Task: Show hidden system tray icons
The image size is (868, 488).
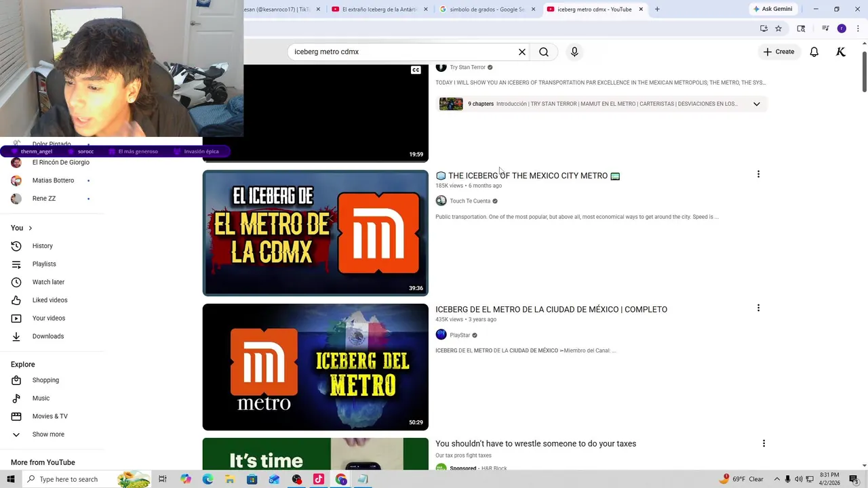Action: point(777,479)
